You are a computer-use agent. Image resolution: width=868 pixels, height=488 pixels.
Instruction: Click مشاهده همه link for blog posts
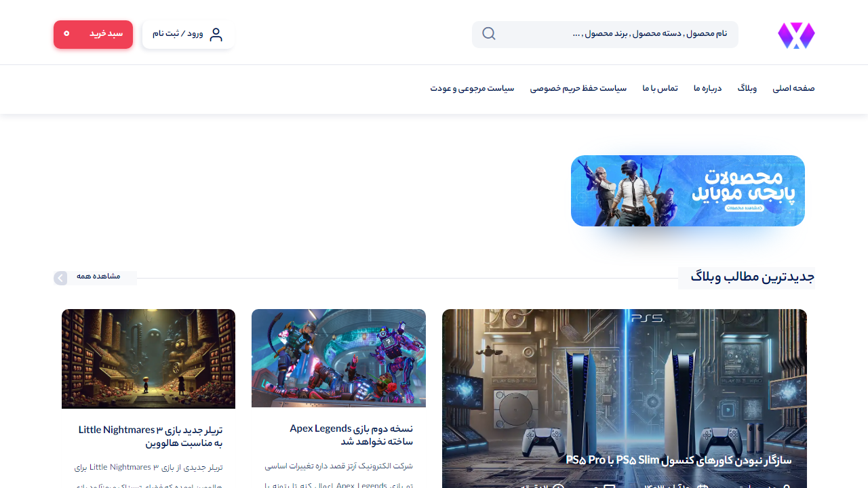98,277
